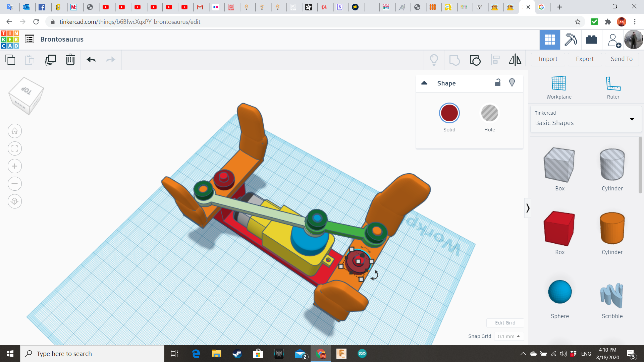The height and width of the screenshot is (362, 644).
Task: Set shape to Hole
Action: click(x=489, y=113)
